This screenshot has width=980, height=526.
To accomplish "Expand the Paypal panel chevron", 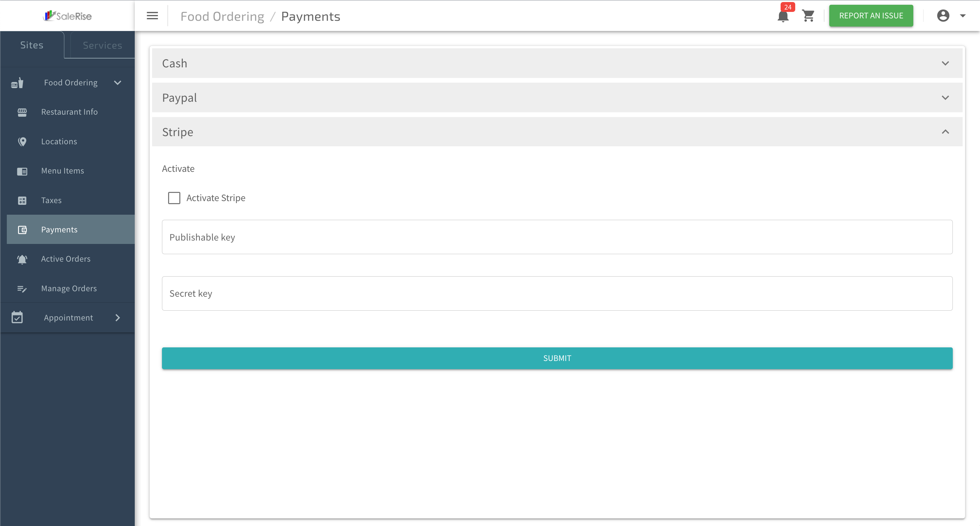I will [x=945, y=98].
